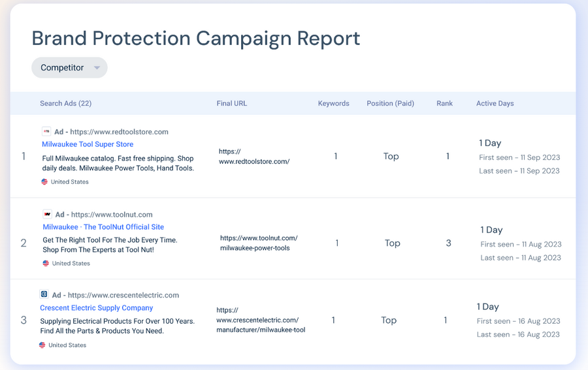Click 'Top' position in Crescent Electric row
The width and height of the screenshot is (588, 370).
coord(389,320)
